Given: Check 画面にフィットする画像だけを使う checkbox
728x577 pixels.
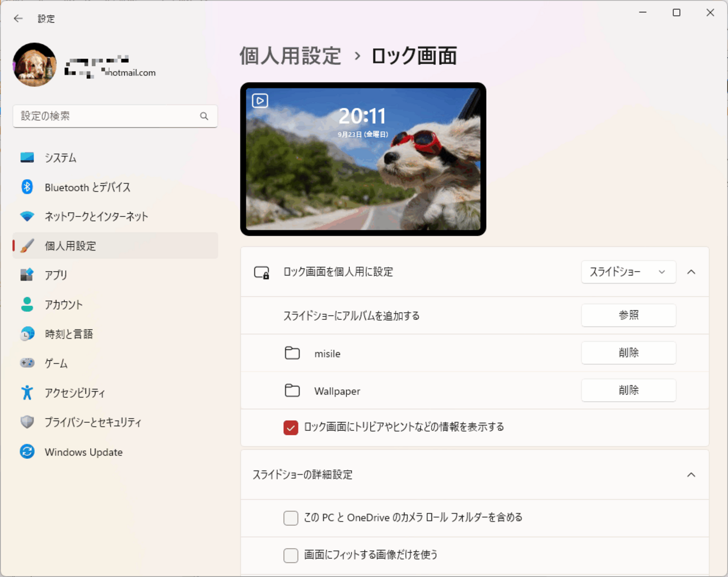Looking at the screenshot, I should (291, 555).
